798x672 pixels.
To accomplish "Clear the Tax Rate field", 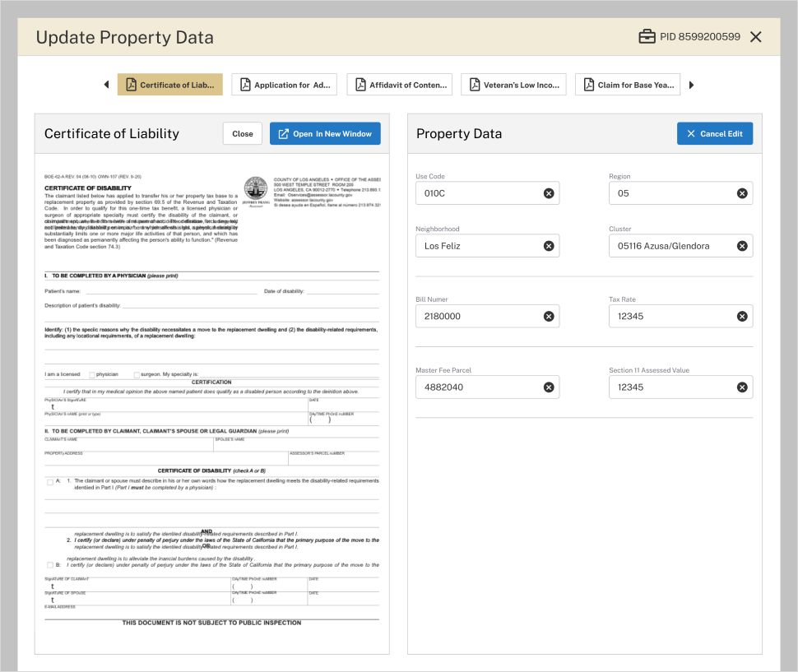I will click(x=741, y=317).
